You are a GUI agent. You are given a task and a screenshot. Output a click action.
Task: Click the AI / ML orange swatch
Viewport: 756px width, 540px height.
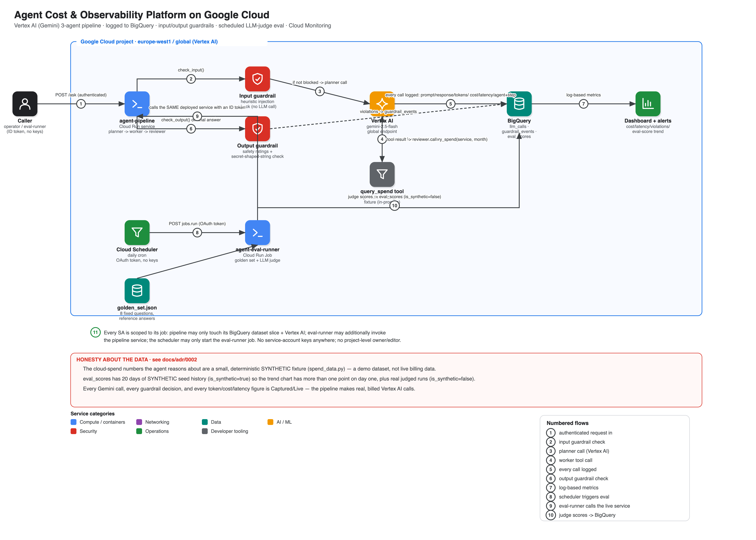(x=270, y=422)
